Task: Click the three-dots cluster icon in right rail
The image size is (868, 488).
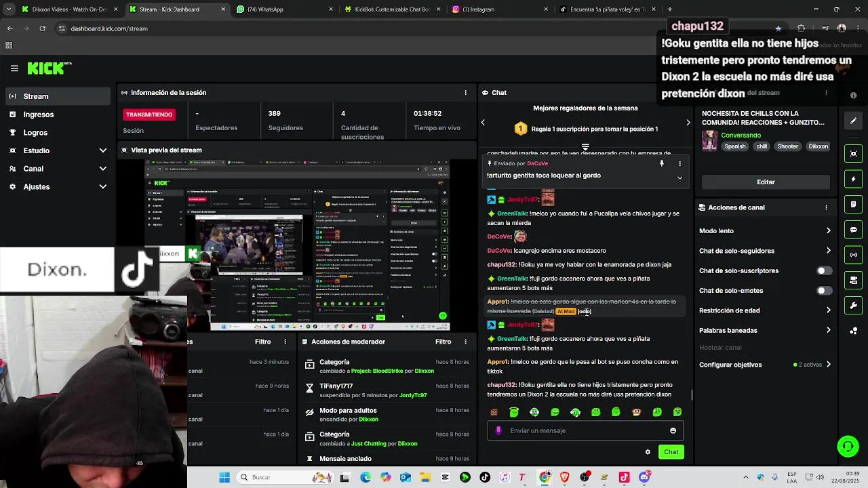Action: tap(854, 331)
